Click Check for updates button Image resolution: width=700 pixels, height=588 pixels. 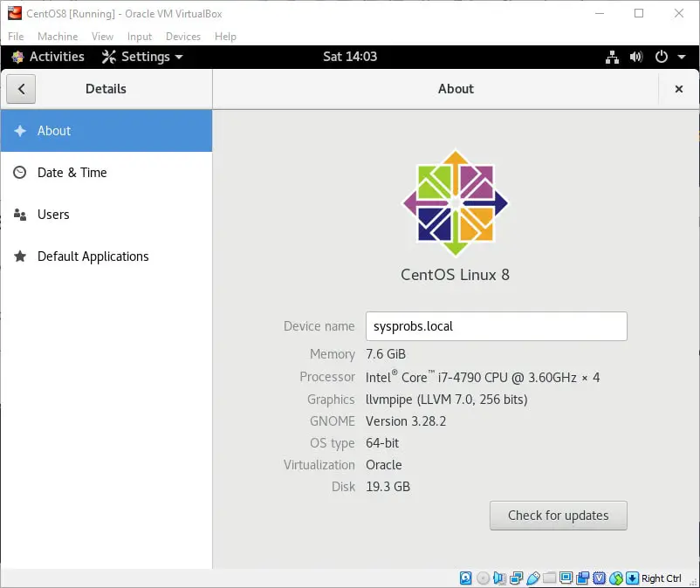pyautogui.click(x=558, y=516)
